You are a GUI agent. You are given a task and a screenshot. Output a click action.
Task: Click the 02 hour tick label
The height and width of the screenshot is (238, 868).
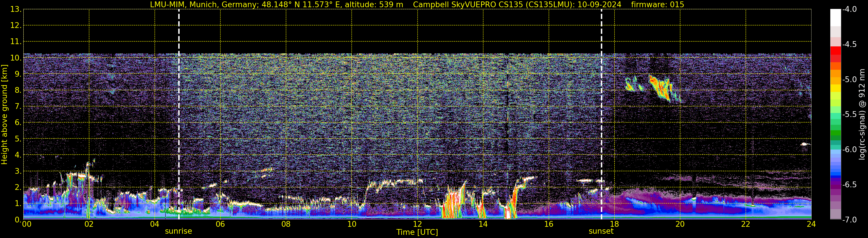89,224
